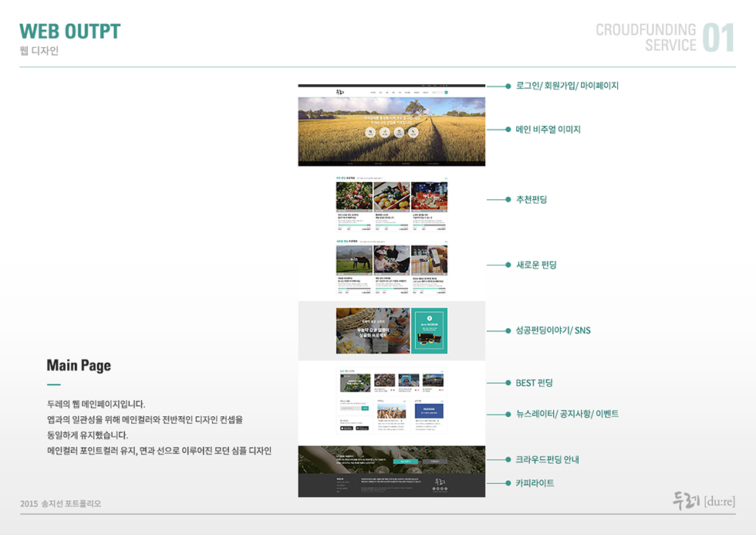The image size is (756, 535).
Task: Click the gray button in the crowdfunding banner
Action: point(435,462)
